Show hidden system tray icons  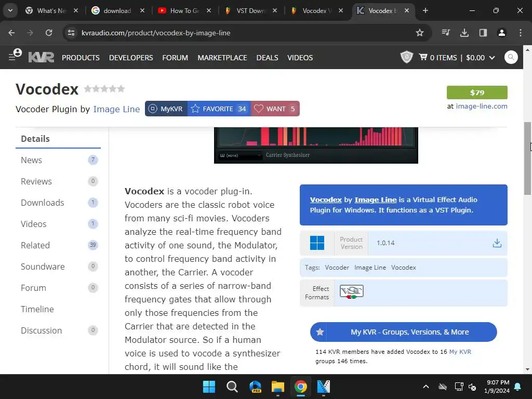[426, 387]
